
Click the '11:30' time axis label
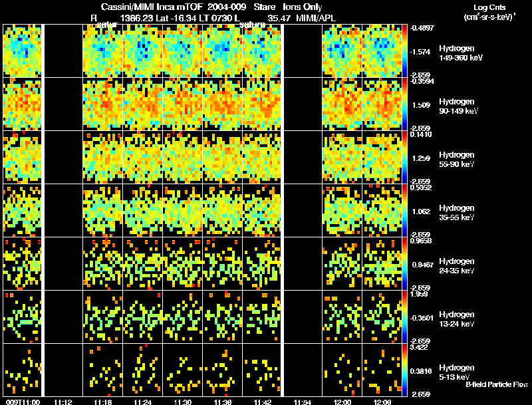click(x=182, y=402)
